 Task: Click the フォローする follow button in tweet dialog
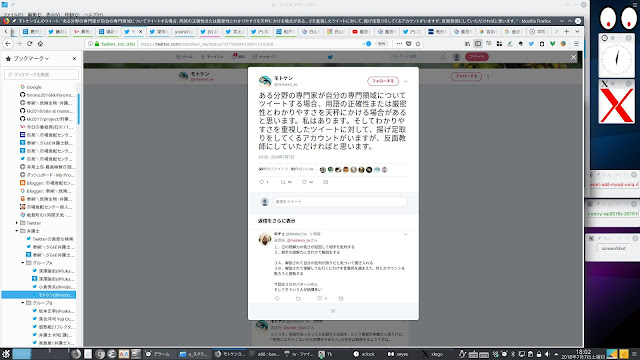pyautogui.click(x=383, y=81)
